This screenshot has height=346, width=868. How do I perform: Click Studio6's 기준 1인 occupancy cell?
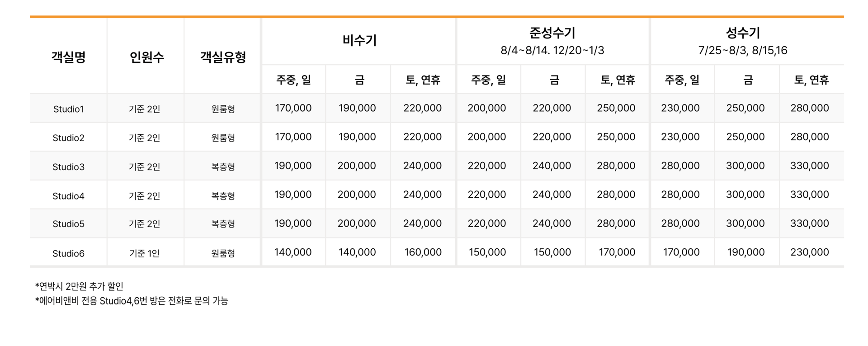coord(145,253)
